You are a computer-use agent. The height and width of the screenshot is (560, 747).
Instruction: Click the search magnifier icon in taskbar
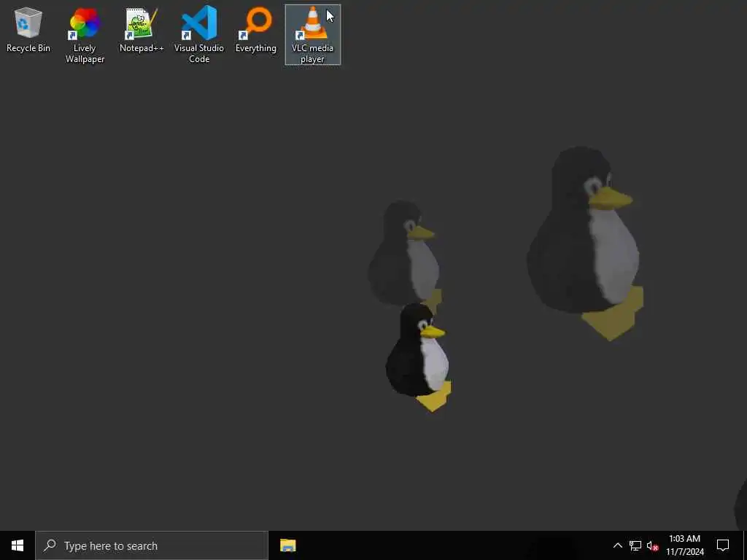(50, 545)
